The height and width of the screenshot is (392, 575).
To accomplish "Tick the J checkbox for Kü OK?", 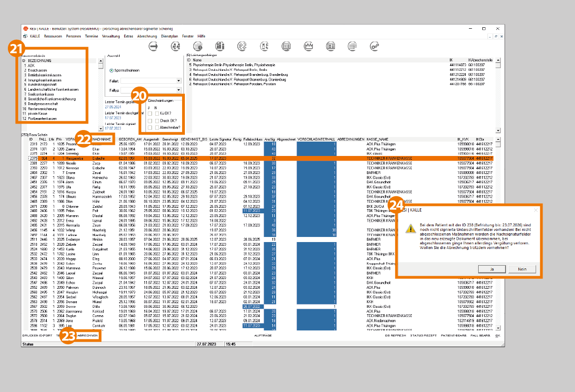I will 150,113.
